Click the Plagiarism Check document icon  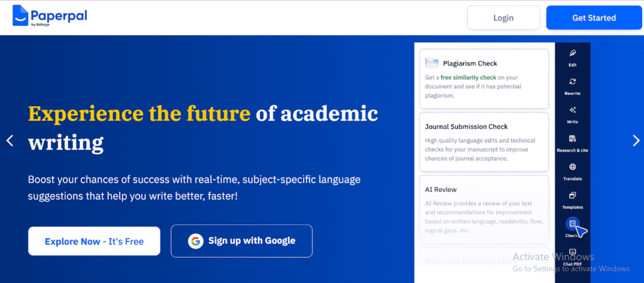(431, 63)
